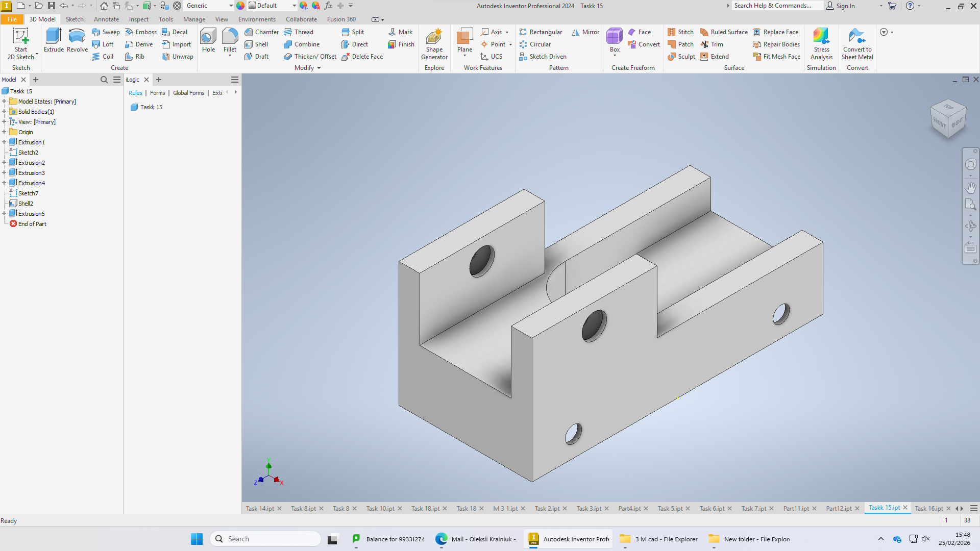The width and height of the screenshot is (980, 551).
Task: Switch to Task 16.ipt document tab
Action: pyautogui.click(x=929, y=509)
